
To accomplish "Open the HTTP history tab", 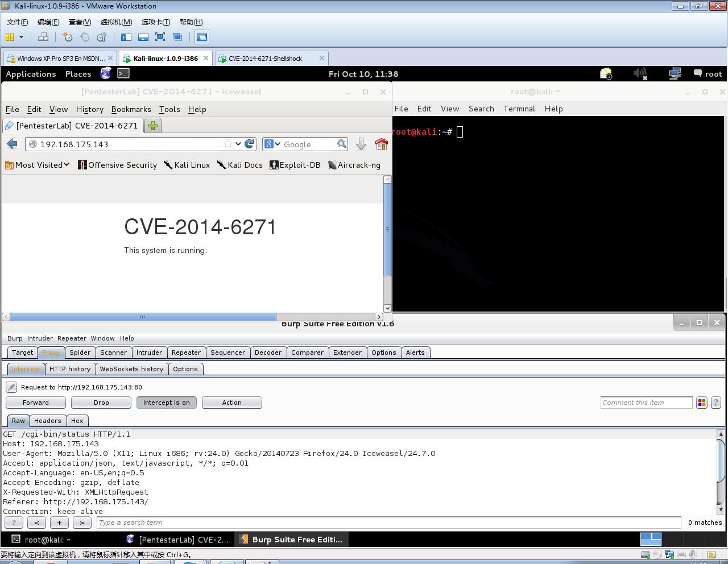I will [70, 369].
